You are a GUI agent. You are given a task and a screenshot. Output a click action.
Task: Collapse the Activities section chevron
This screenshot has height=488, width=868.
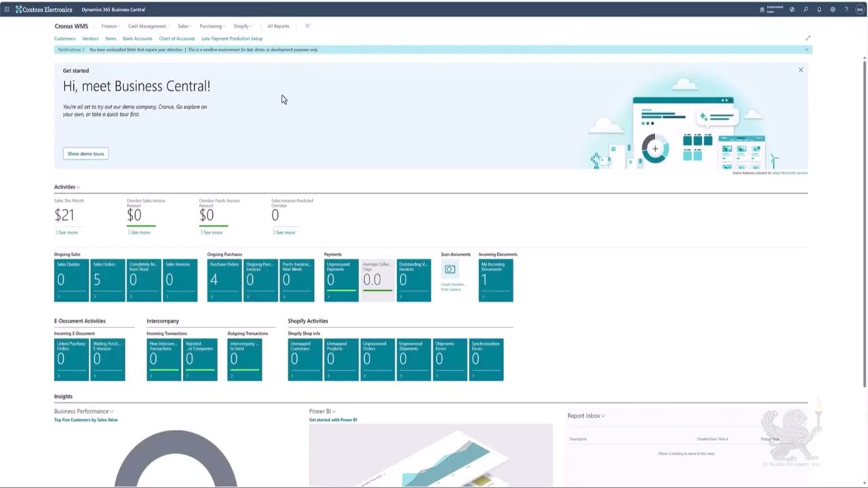click(x=79, y=187)
